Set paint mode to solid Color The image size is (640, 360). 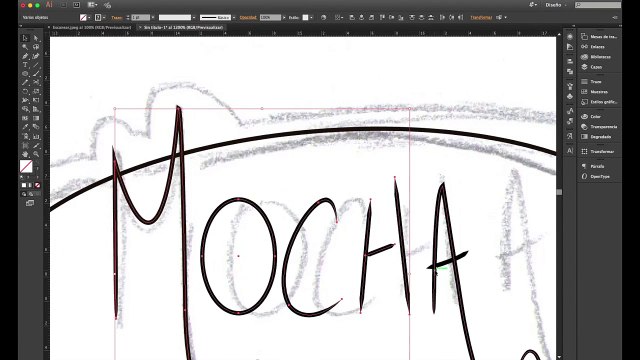(24, 185)
